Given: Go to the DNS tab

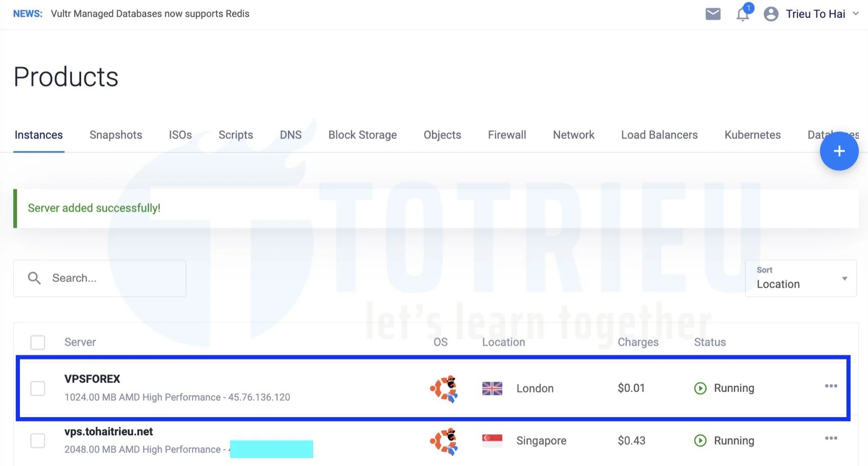Looking at the screenshot, I should (291, 135).
